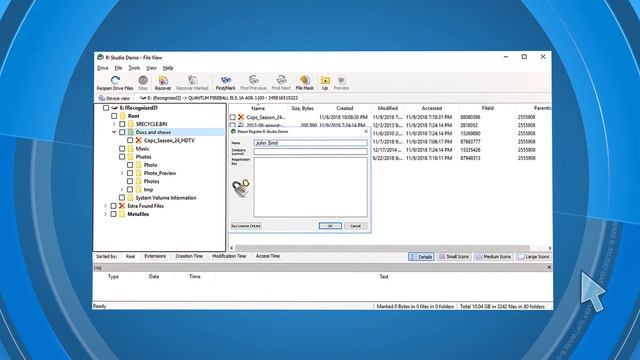Screen dimensions: 640x360
Task: Click the Stop toolbar icon
Action: [143, 80]
